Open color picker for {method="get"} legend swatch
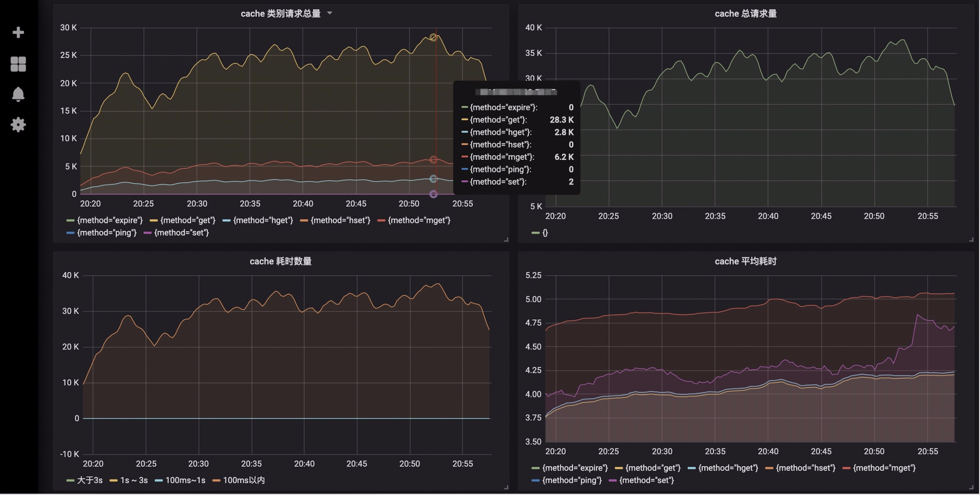This screenshot has height=495, width=980. (x=153, y=220)
